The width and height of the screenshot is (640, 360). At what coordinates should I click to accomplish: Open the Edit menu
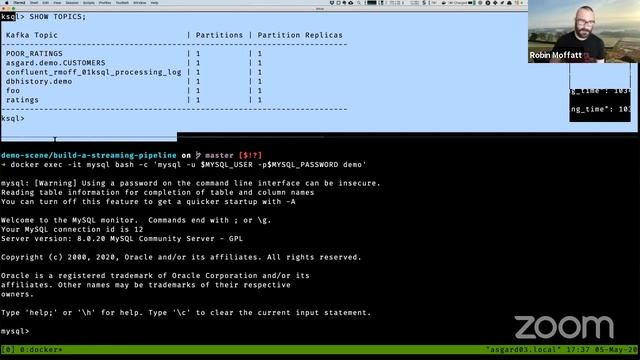pyautogui.click(x=45, y=3)
